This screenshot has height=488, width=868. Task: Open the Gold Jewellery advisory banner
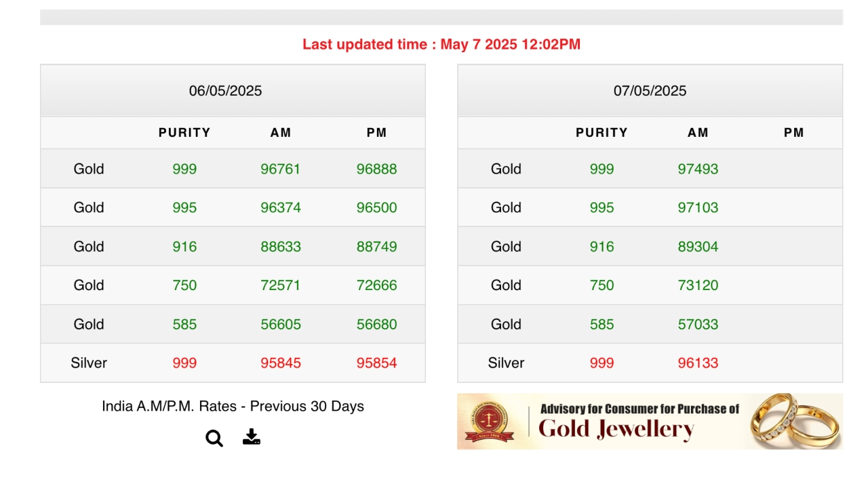[x=639, y=421]
